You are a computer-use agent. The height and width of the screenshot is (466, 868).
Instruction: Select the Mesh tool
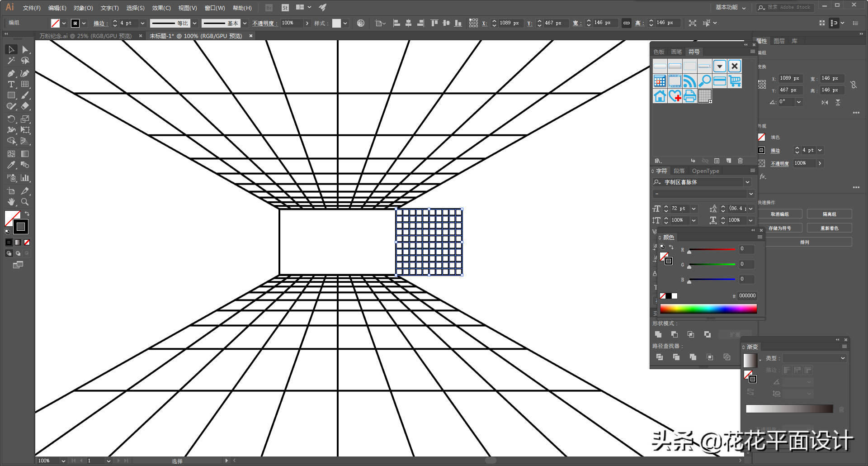(11, 154)
